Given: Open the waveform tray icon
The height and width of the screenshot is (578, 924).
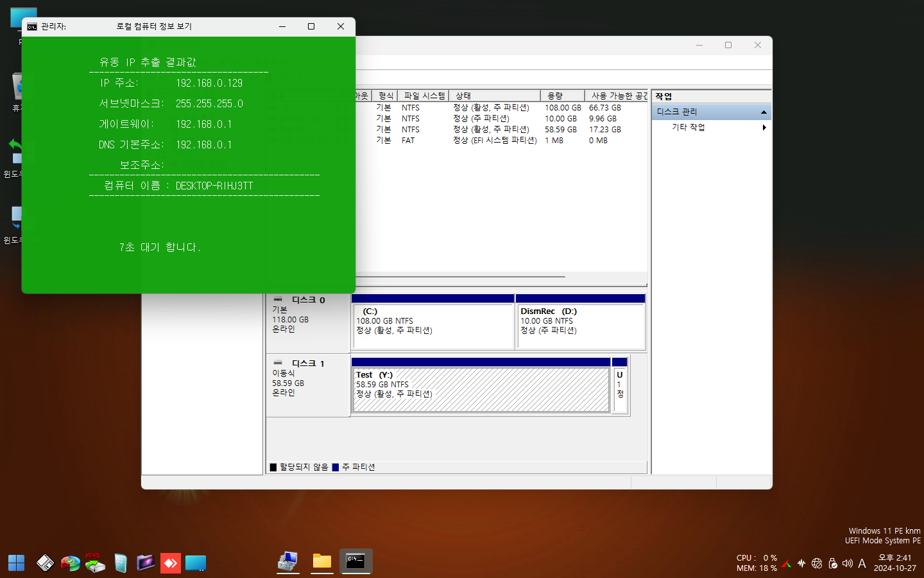Looking at the screenshot, I should (x=801, y=563).
